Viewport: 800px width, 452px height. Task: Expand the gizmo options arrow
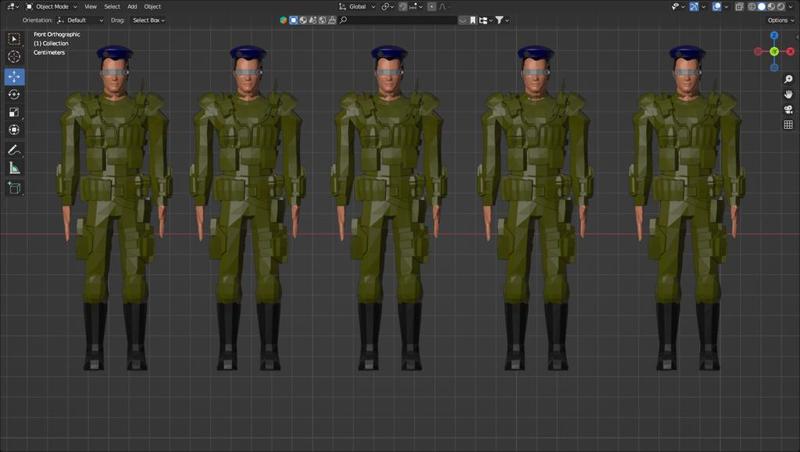coord(704,7)
